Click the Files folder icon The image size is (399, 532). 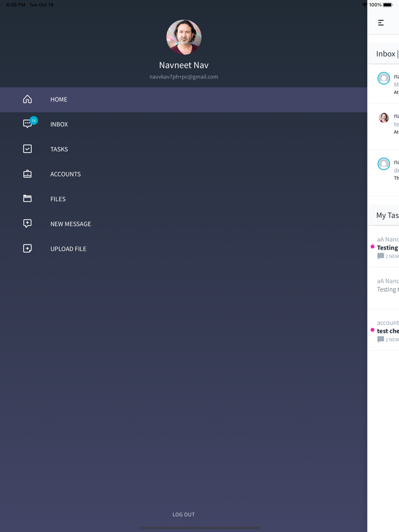click(27, 198)
